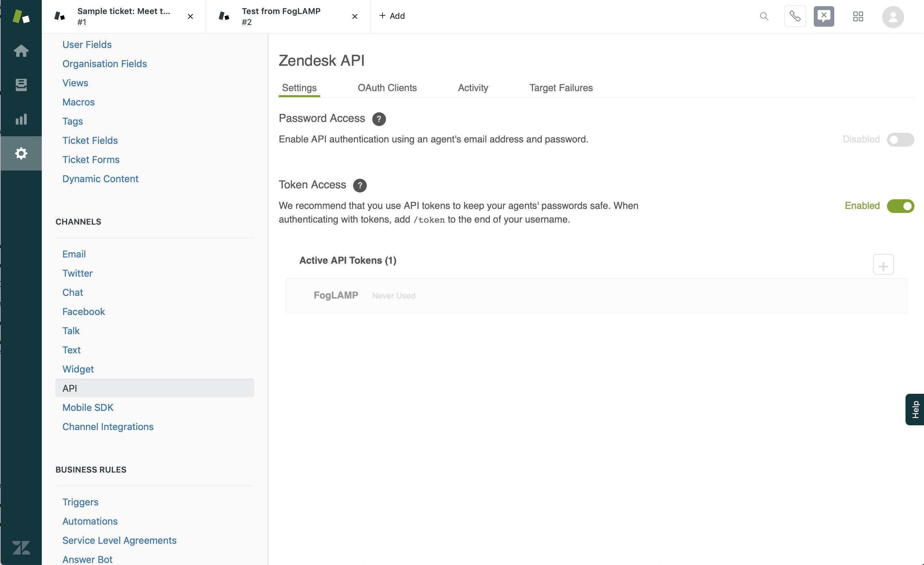
Task: Open the views icon in the left sidebar
Action: tap(21, 85)
